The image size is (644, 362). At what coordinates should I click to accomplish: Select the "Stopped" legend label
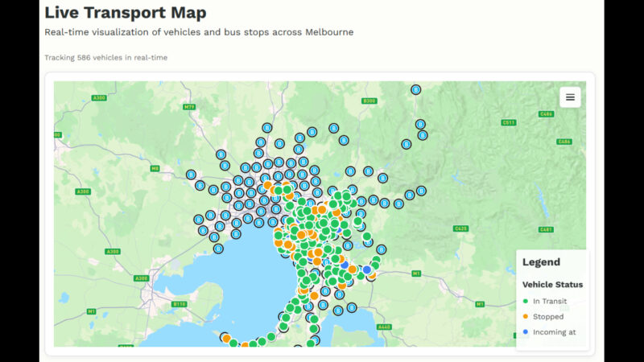coord(548,317)
